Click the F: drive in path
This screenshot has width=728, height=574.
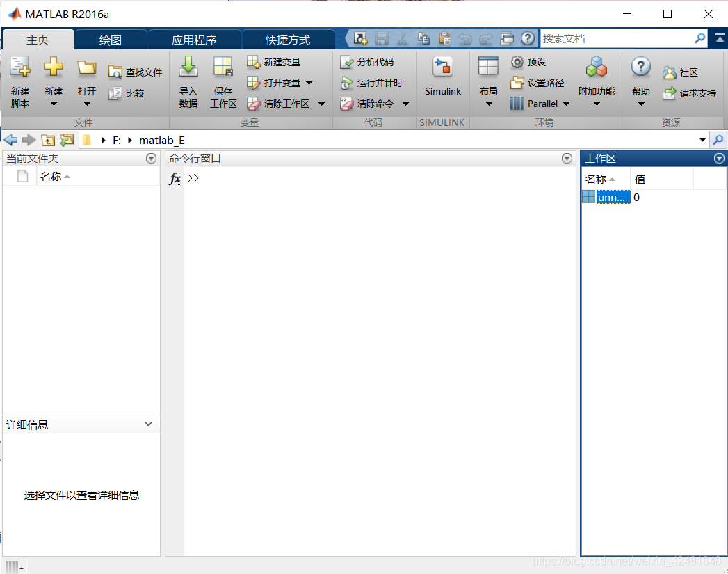pos(117,141)
